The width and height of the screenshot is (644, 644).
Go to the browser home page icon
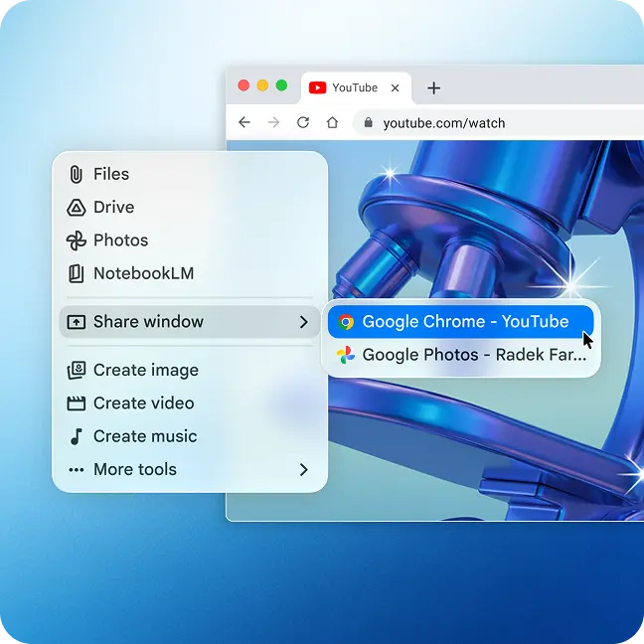coord(333,123)
